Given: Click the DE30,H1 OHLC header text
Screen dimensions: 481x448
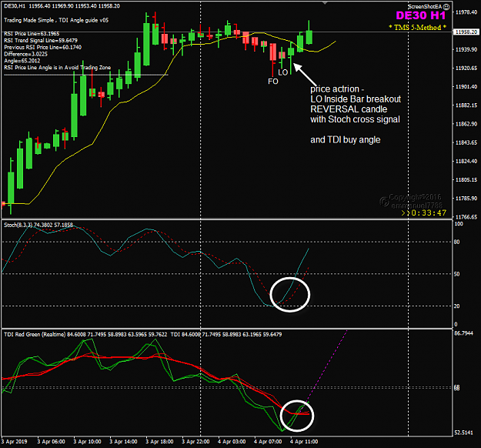Looking at the screenshot, I should point(62,6).
